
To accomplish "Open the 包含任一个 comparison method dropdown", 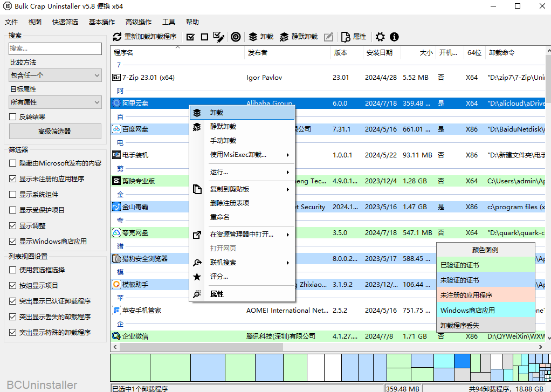I will pos(54,75).
